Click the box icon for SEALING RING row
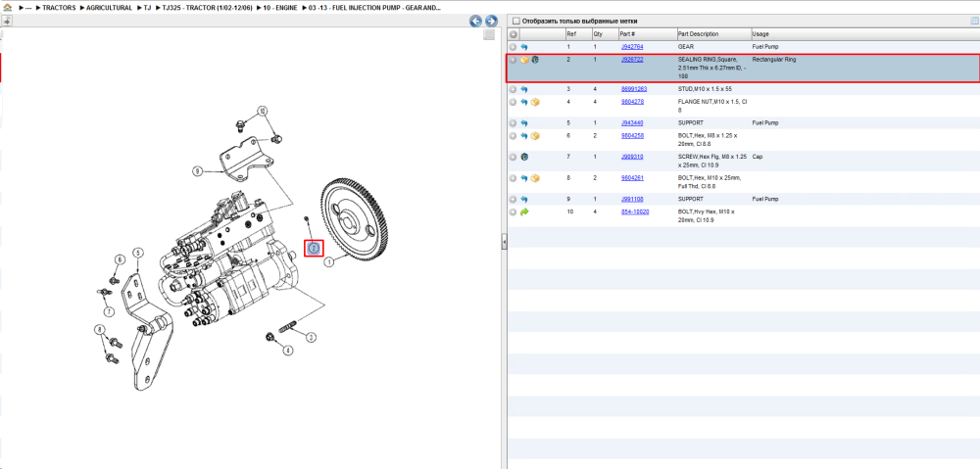The width and height of the screenshot is (980, 469). pyautogui.click(x=525, y=60)
